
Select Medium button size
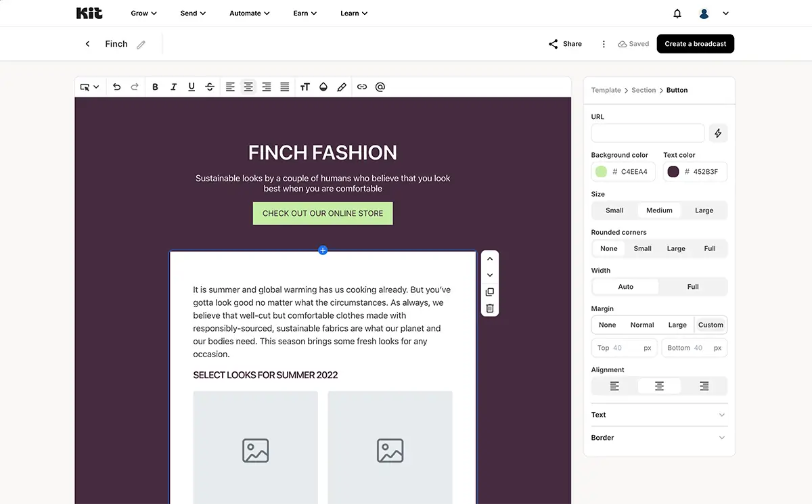[658, 210]
